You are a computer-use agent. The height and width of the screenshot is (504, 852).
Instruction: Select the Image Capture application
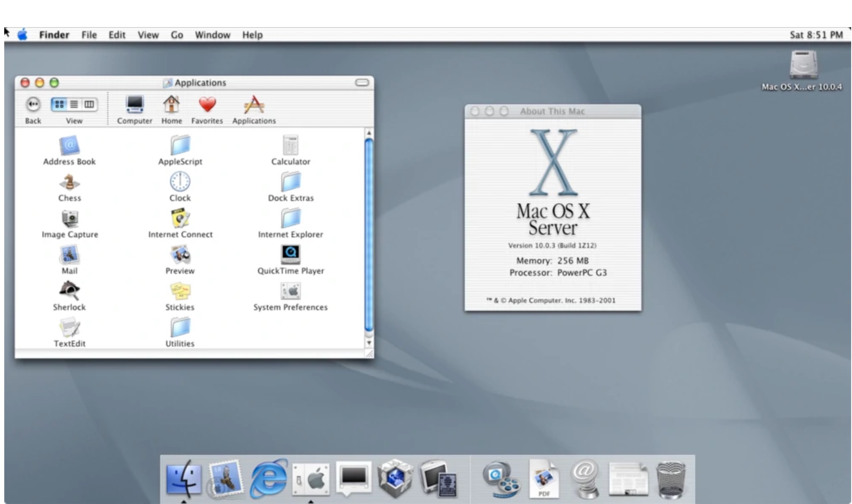coord(69,219)
